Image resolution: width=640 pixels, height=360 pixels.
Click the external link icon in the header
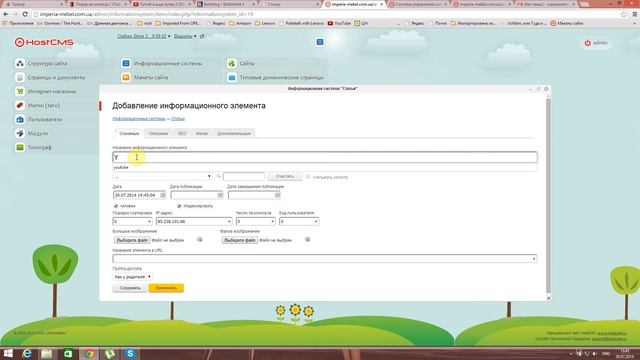pyautogui.click(x=202, y=36)
